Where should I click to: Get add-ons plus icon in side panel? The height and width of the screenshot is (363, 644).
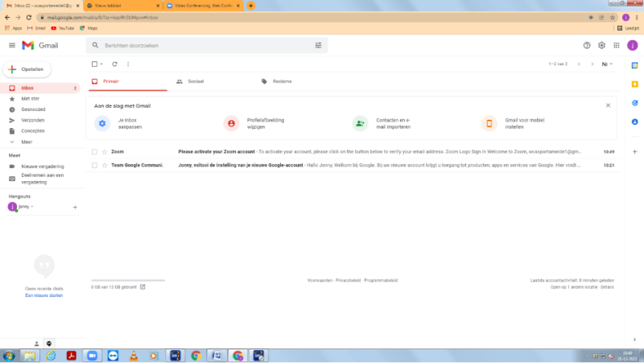[635, 152]
